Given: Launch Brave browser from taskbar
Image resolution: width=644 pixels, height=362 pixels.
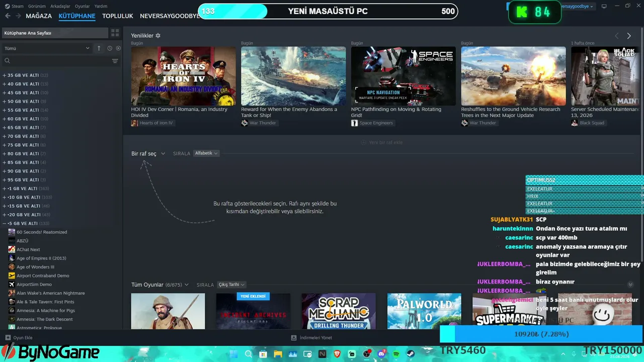Looking at the screenshot, I should pyautogui.click(x=337, y=354).
